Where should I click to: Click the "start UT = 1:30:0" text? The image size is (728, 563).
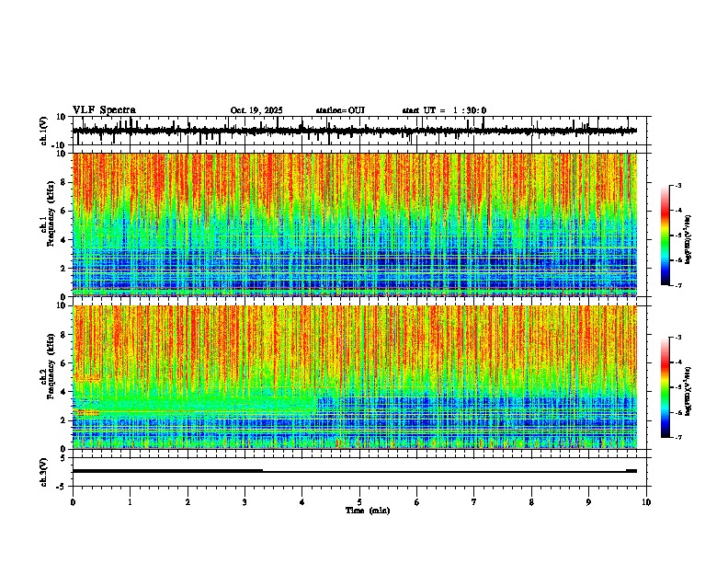(x=444, y=110)
